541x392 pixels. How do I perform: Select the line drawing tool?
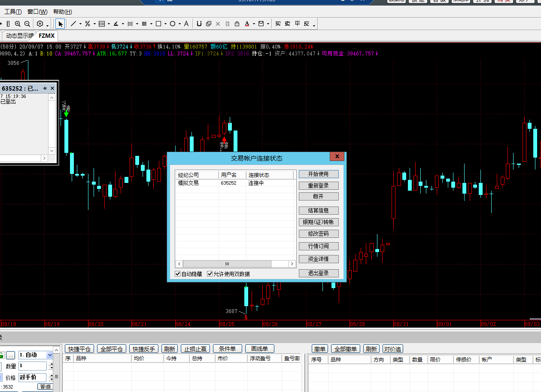click(73, 24)
